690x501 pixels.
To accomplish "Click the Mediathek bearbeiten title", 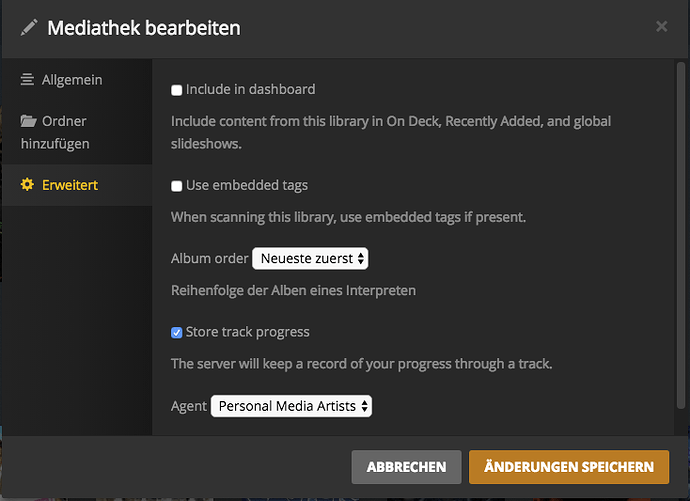I will [144, 28].
